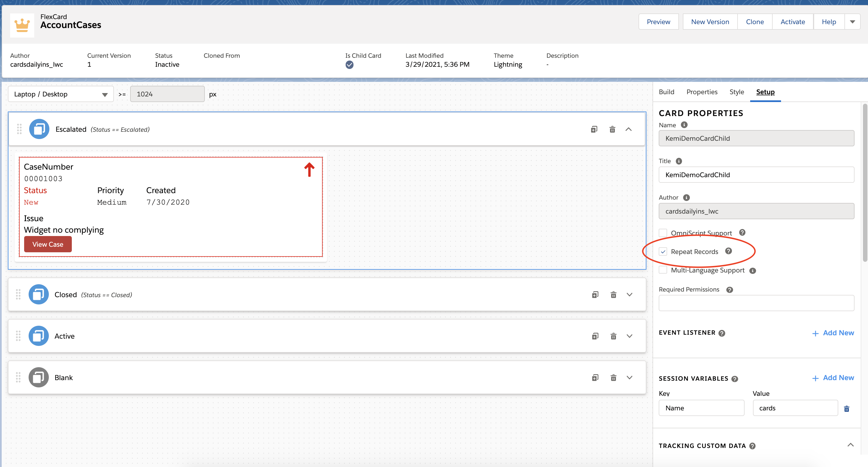The width and height of the screenshot is (868, 467).
Task: Clone the Active state
Action: (595, 336)
